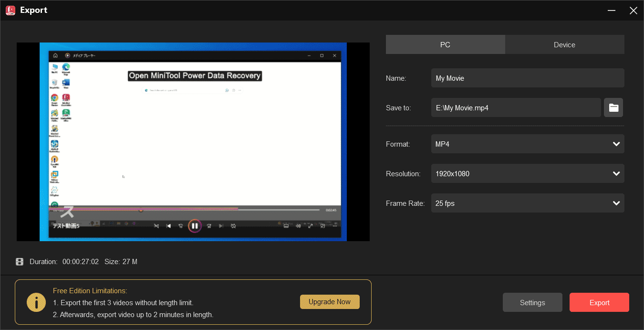644x330 pixels.
Task: Click the Save to path field
Action: 516,107
